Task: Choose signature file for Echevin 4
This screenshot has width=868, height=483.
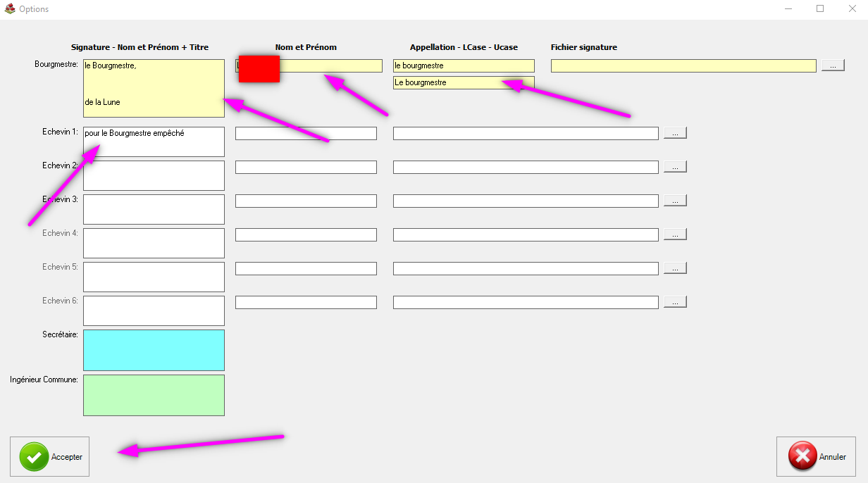Action: click(674, 234)
